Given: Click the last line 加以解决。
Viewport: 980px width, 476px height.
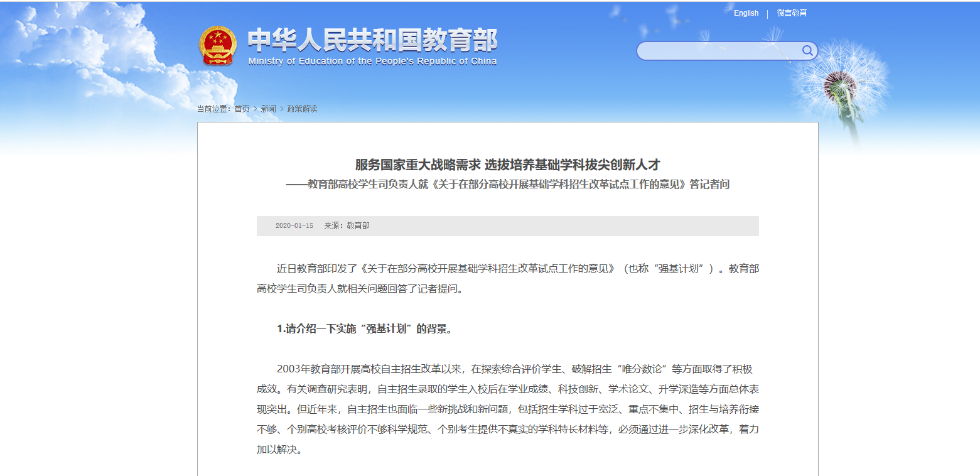Looking at the screenshot, I should (282, 450).
